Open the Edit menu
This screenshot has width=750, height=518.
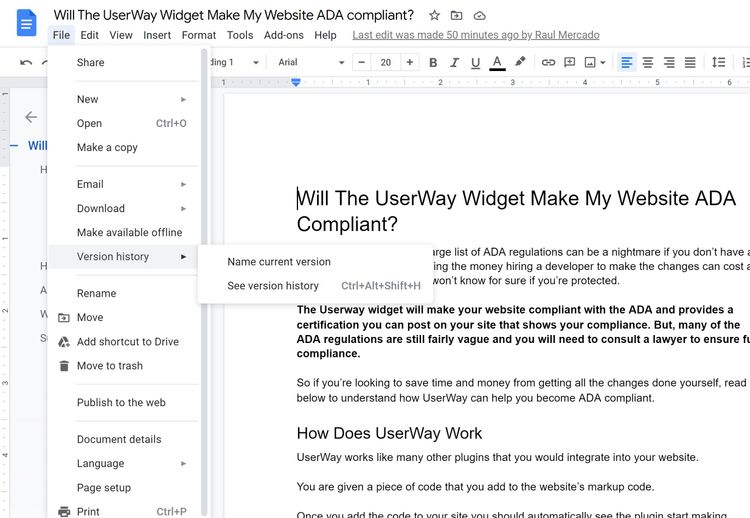[x=89, y=35]
